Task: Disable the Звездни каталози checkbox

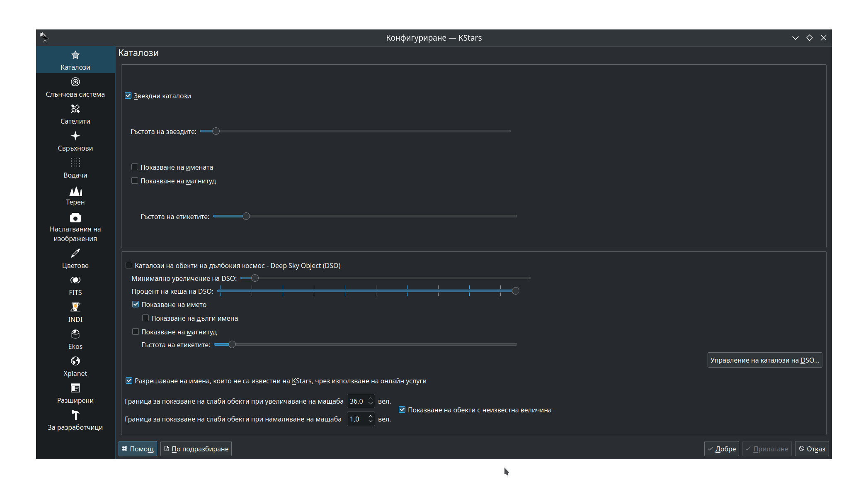Action: pyautogui.click(x=129, y=96)
